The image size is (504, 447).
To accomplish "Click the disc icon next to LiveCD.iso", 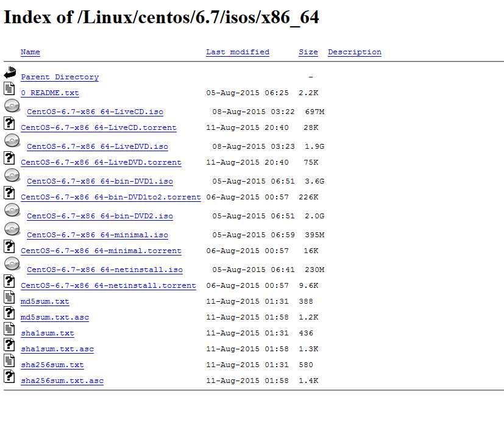I will tap(12, 105).
